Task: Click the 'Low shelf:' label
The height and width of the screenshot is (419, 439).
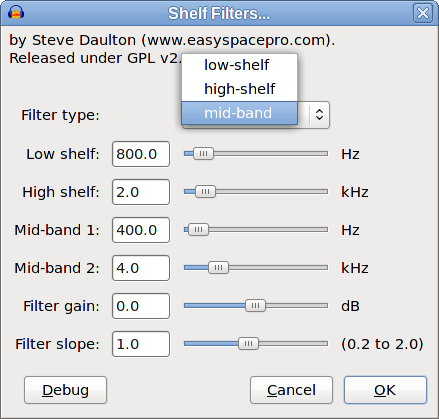Action: coord(63,154)
